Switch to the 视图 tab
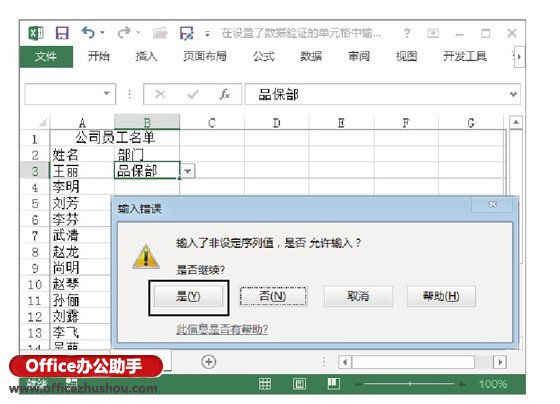The width and height of the screenshot is (560, 404). pos(406,56)
